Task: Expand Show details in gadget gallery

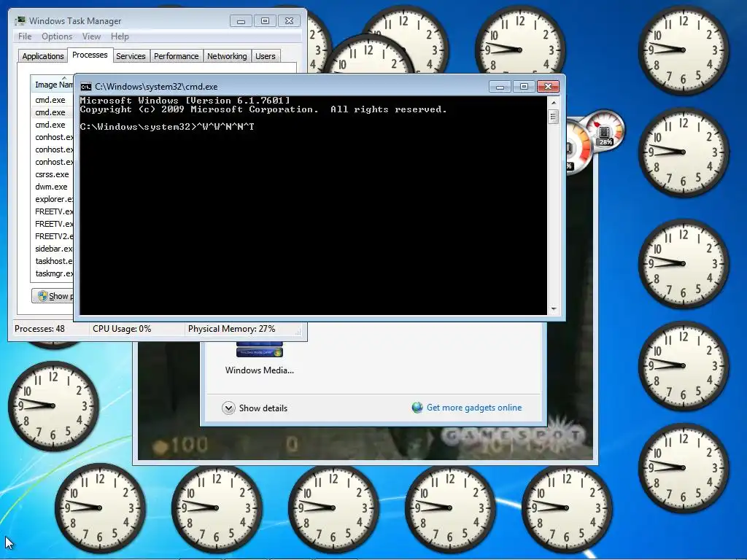Action: (x=255, y=408)
